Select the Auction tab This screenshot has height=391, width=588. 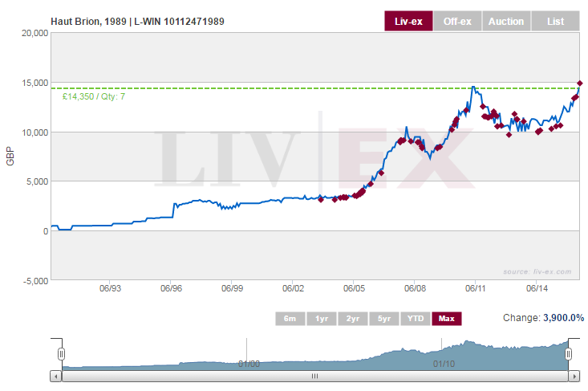tap(506, 21)
